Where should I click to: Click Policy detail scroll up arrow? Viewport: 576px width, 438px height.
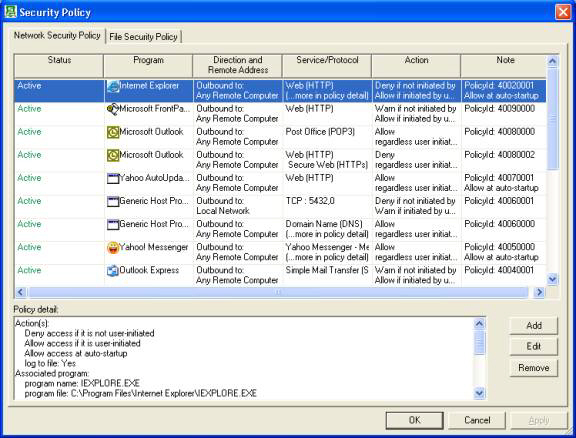pyautogui.click(x=479, y=323)
